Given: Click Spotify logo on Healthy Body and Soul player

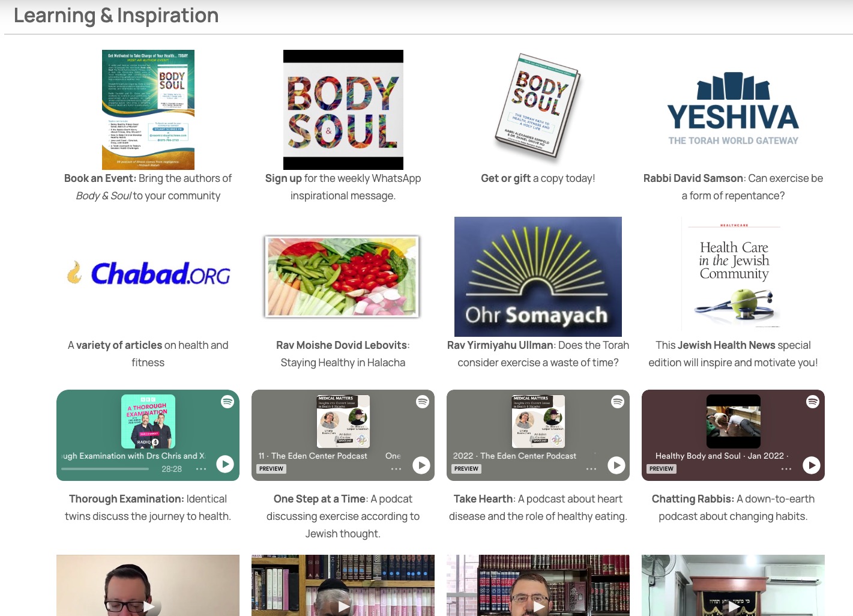Looking at the screenshot, I should tap(813, 402).
